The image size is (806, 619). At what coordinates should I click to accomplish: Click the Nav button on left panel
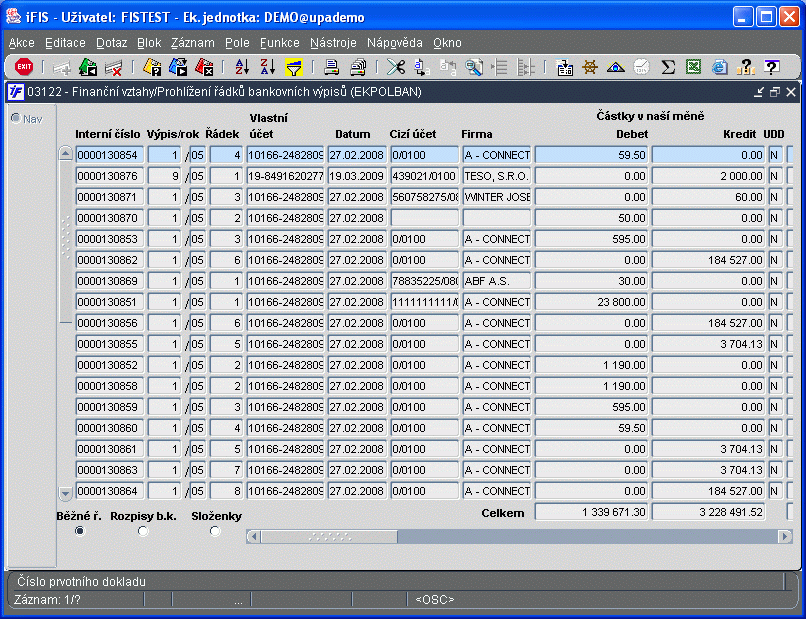[x=26, y=119]
